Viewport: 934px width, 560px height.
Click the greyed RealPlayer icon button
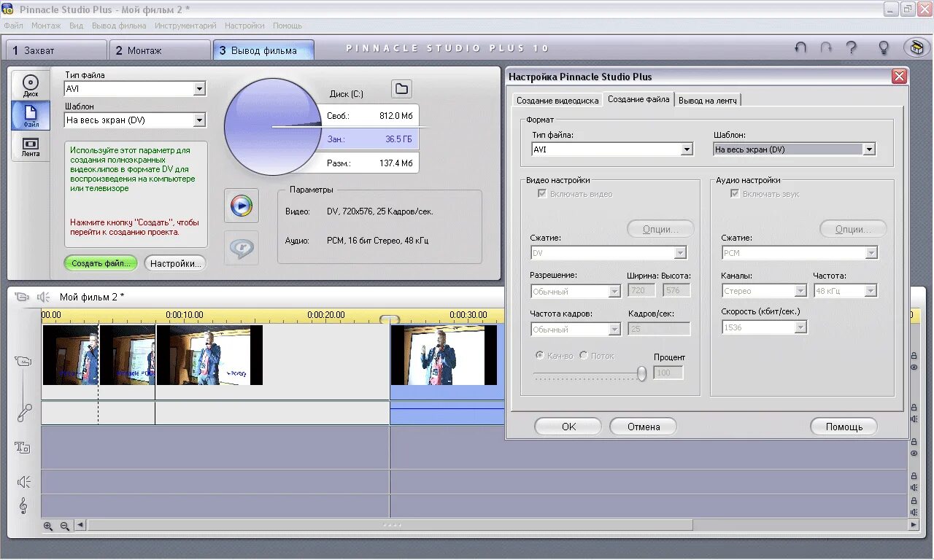point(242,248)
